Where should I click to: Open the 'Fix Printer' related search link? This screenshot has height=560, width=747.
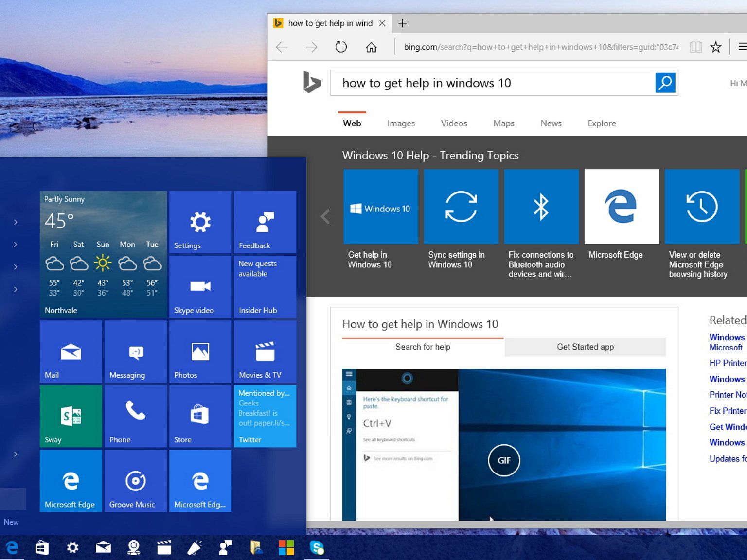point(728,411)
